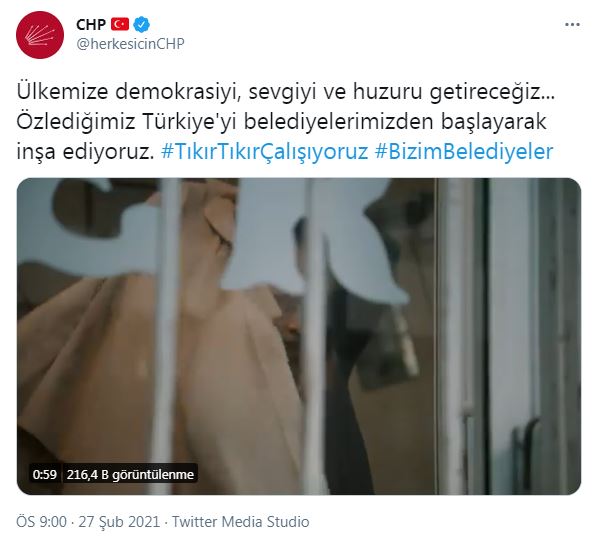Open hashtag #TıkırTıkırÇalışıyoruz
Viewport: 594px width, 538px height.
coord(264,151)
